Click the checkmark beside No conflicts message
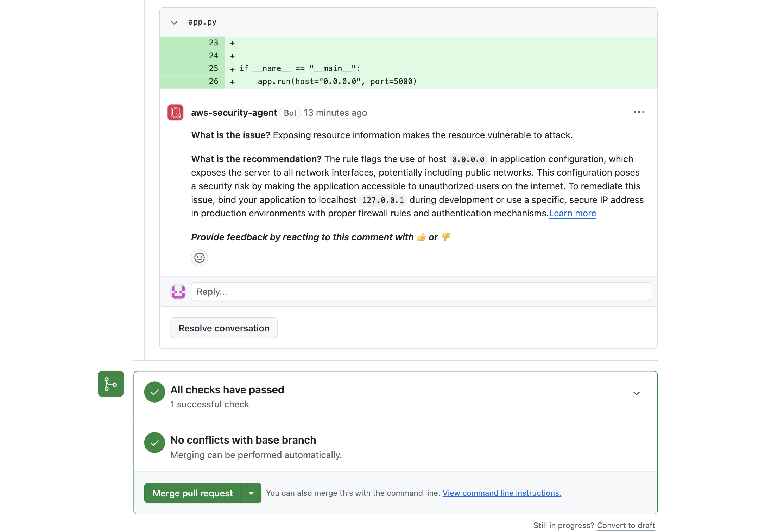This screenshot has width=765, height=532. point(154,443)
